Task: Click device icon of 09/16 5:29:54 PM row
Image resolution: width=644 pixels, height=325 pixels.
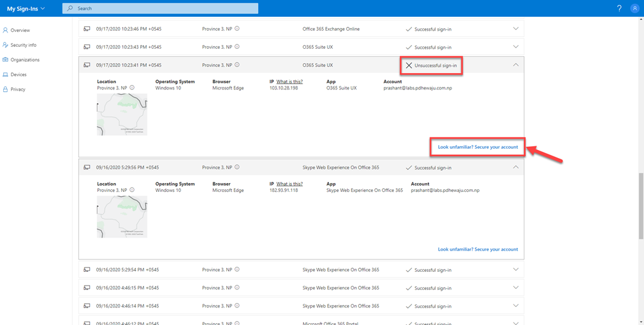Action: (x=87, y=269)
